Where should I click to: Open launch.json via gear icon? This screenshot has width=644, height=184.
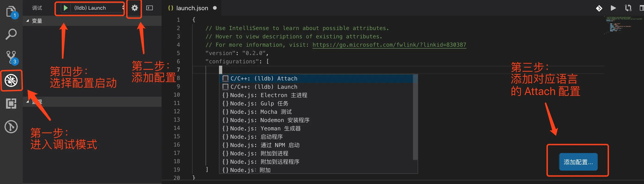pos(134,8)
